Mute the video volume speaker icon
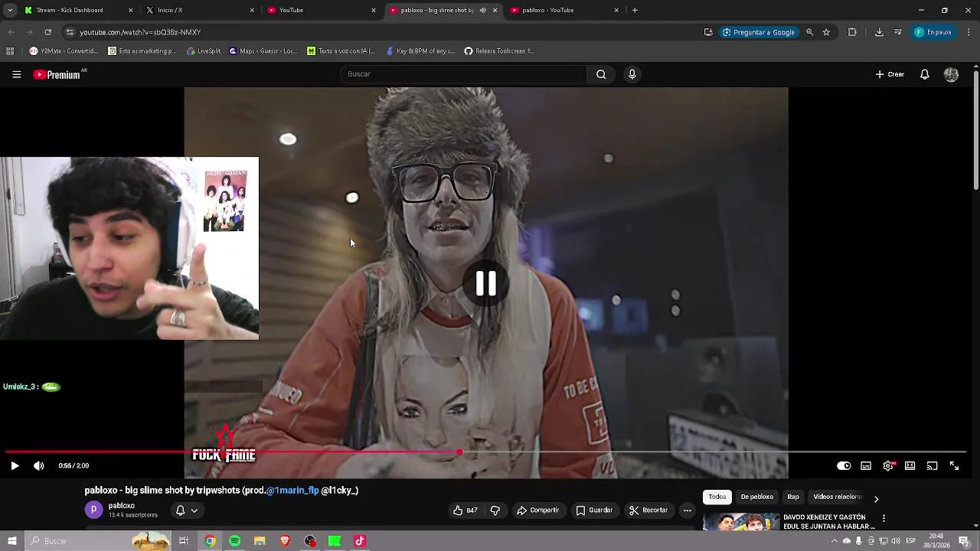 38,465
